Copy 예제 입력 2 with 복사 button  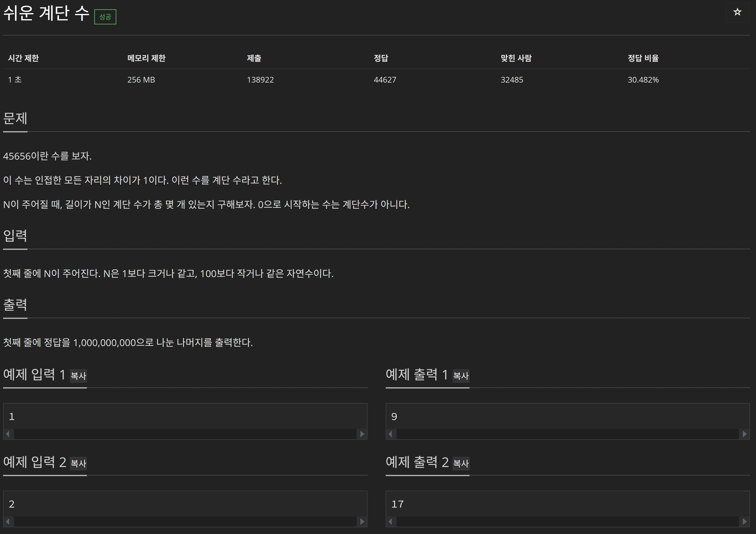point(78,463)
